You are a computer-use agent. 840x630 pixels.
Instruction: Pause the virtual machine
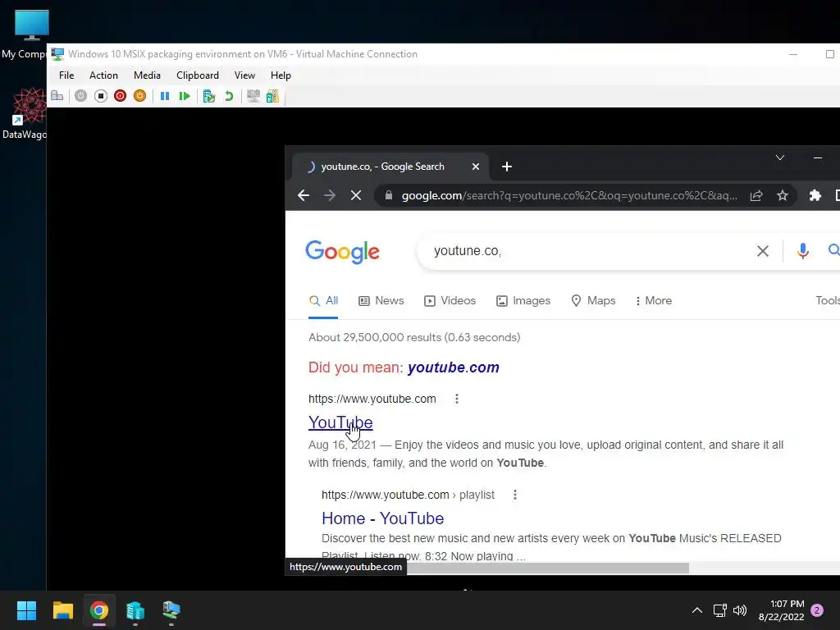[x=165, y=96]
